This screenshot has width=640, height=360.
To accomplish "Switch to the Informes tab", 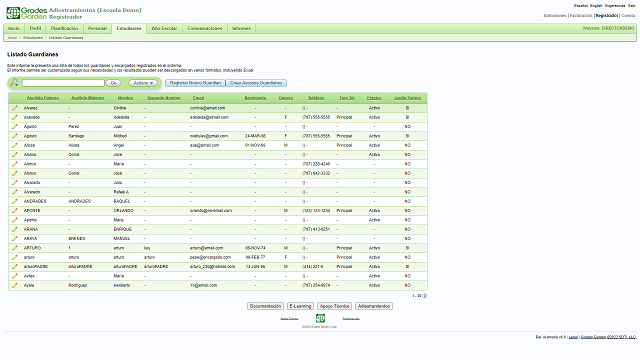I will [241, 29].
